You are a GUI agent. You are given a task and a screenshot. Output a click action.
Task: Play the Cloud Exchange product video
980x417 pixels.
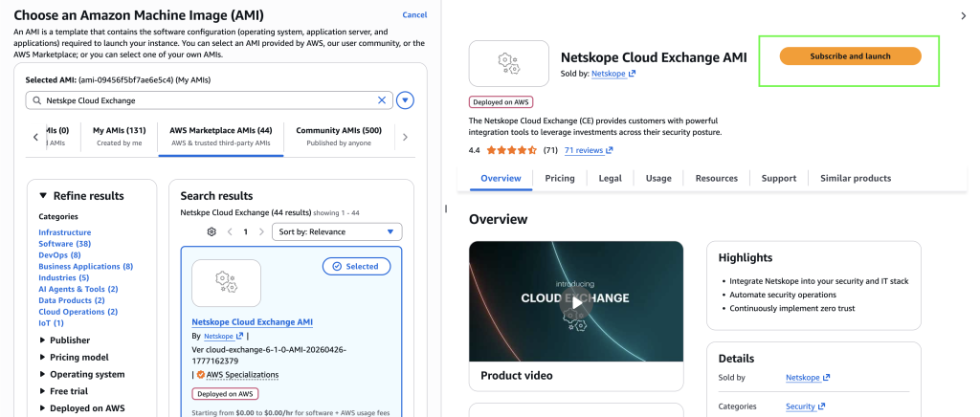tap(575, 301)
